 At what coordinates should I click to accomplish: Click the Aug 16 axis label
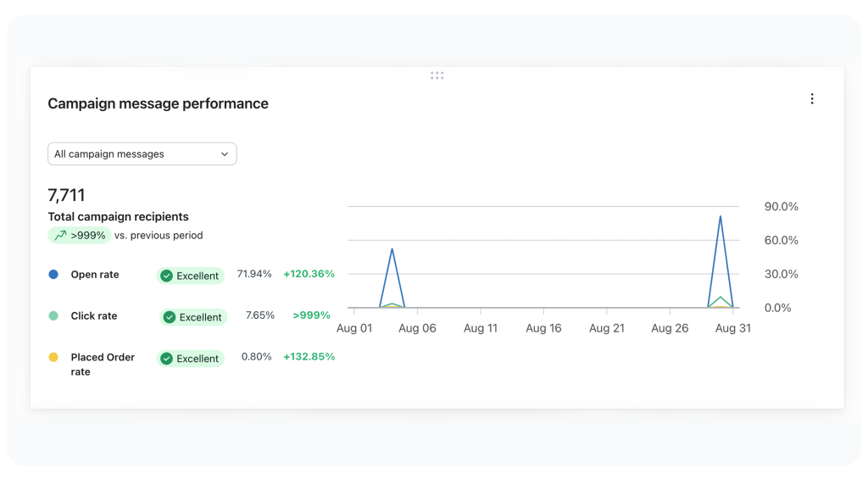543,328
